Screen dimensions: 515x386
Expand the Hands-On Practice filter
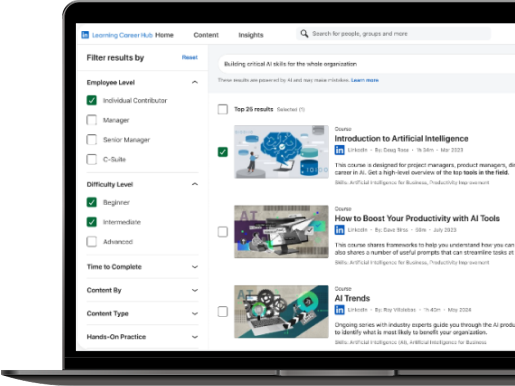click(195, 337)
